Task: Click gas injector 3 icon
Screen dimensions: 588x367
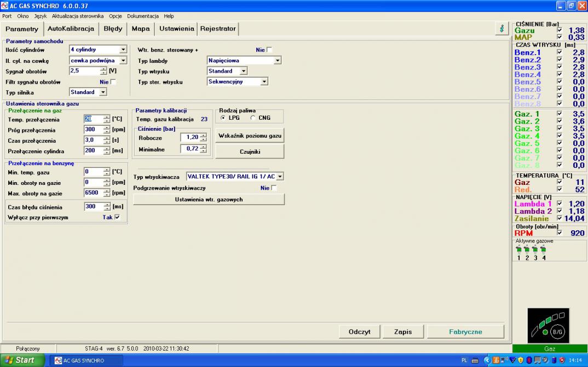Action: 535,249
